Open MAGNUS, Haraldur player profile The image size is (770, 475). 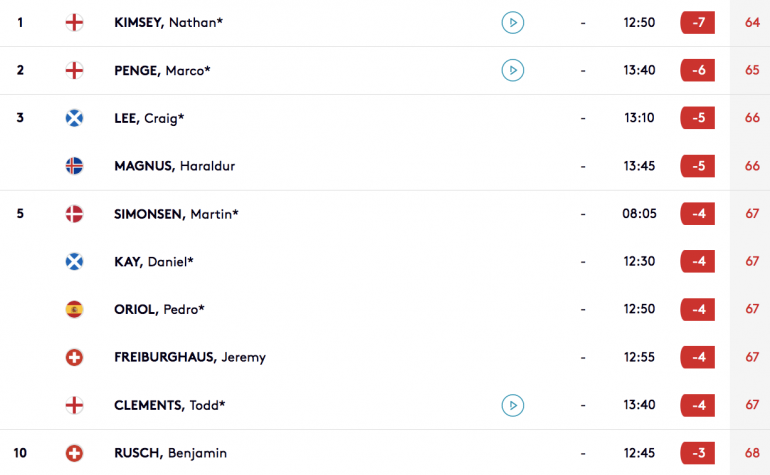click(x=174, y=166)
